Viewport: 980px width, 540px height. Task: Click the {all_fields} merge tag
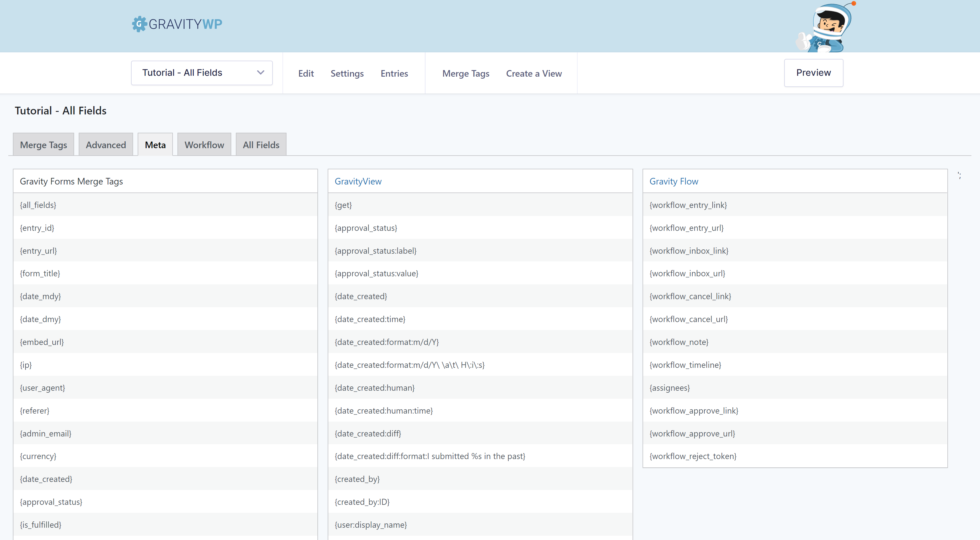38,205
